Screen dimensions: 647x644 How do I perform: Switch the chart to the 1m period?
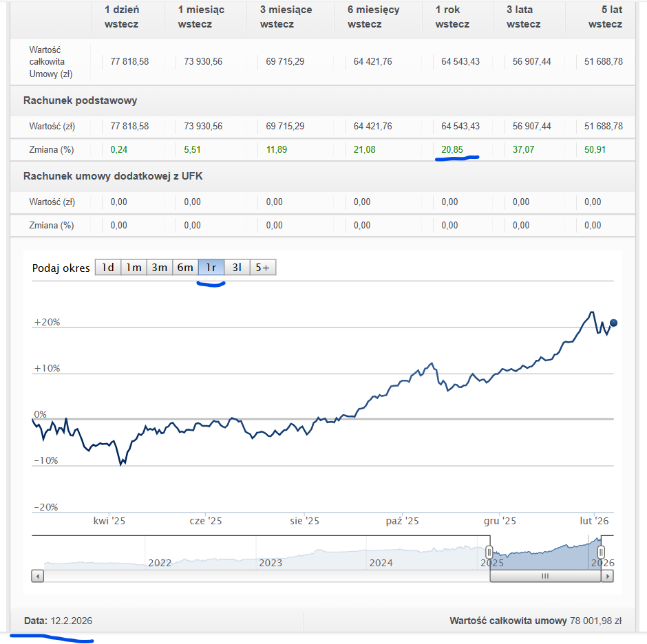[134, 268]
